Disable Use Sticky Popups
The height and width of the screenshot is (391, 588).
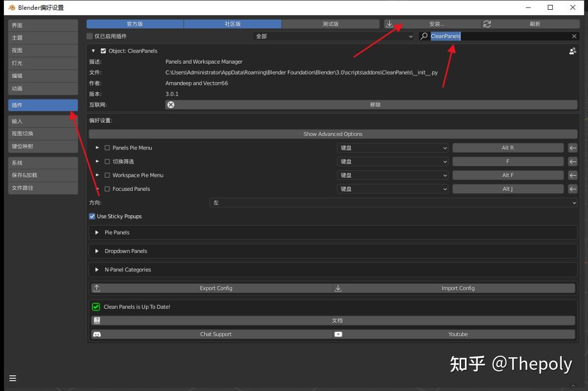pyautogui.click(x=92, y=216)
